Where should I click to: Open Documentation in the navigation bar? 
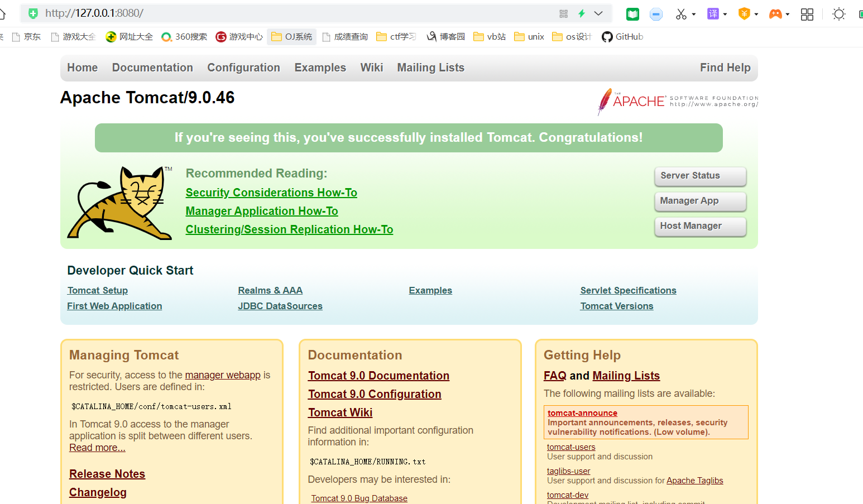coord(152,68)
